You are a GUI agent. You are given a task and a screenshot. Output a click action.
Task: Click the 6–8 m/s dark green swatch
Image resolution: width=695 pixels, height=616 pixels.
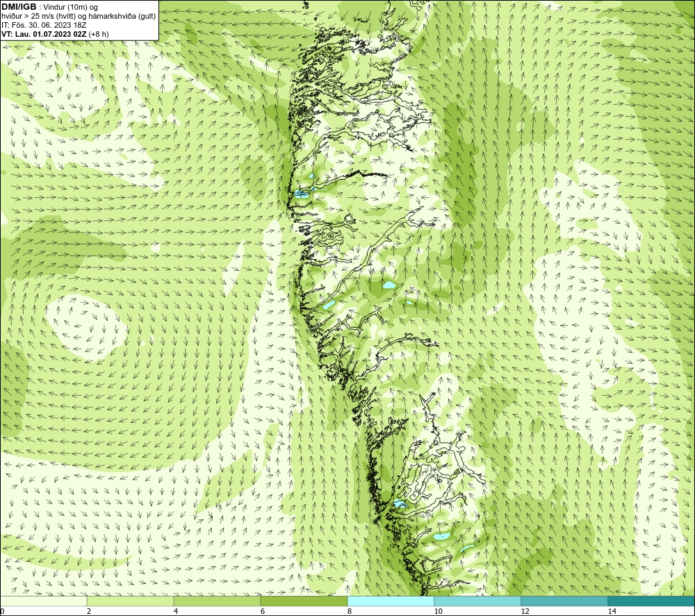click(304, 601)
